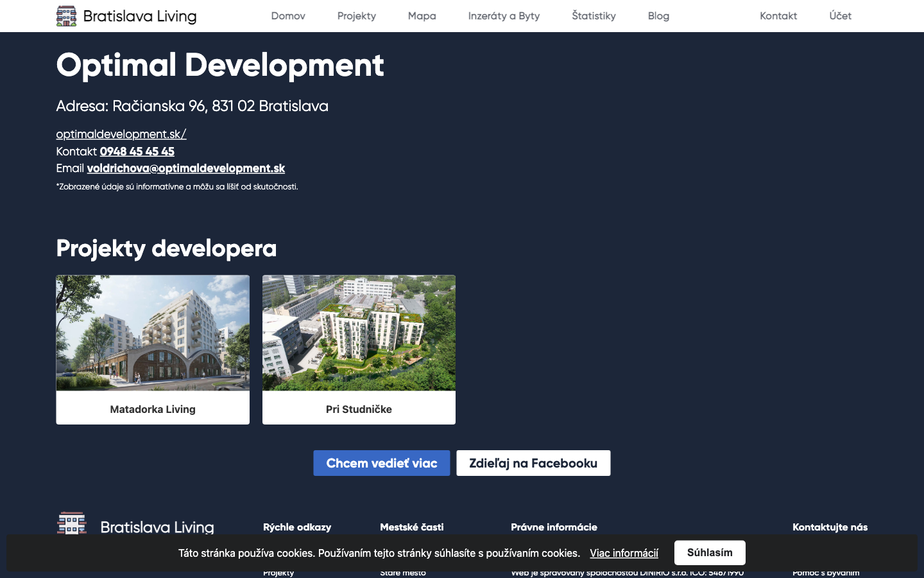Click the Mestské časti footer heading
924x578 pixels.
click(412, 527)
